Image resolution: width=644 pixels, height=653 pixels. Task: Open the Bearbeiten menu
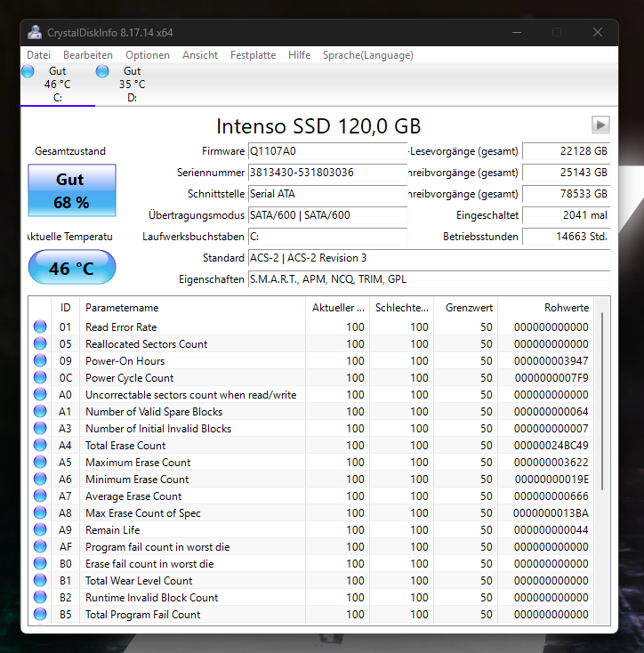(88, 55)
